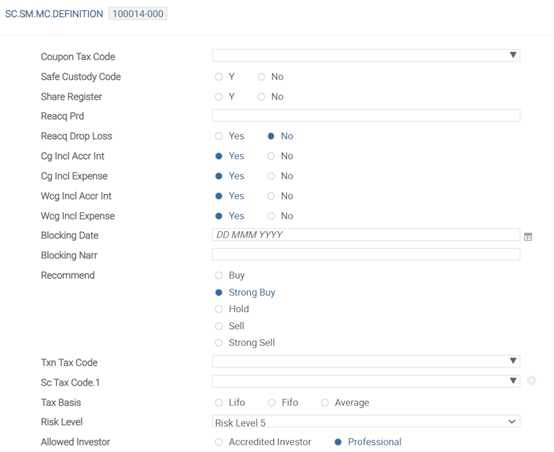
Task: Select Strong Sell under Recommend
Action: coord(219,342)
